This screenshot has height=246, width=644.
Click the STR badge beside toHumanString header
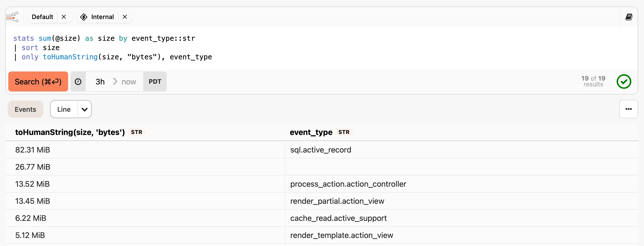pos(136,132)
